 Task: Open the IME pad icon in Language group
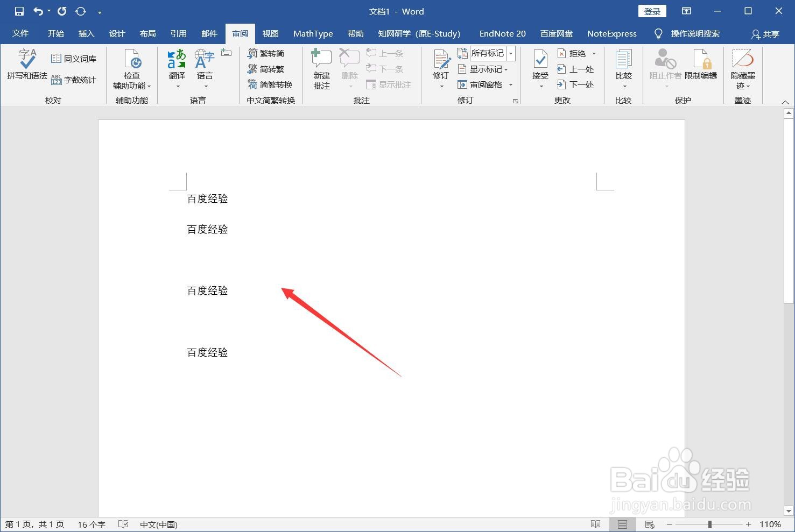pos(227,53)
